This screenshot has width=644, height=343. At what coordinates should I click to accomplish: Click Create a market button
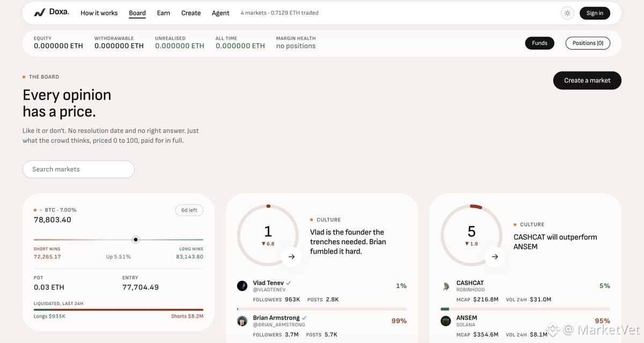587,81
